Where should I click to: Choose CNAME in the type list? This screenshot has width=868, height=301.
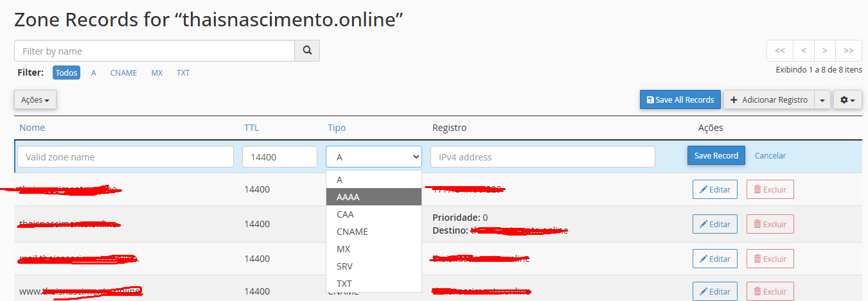(x=374, y=232)
